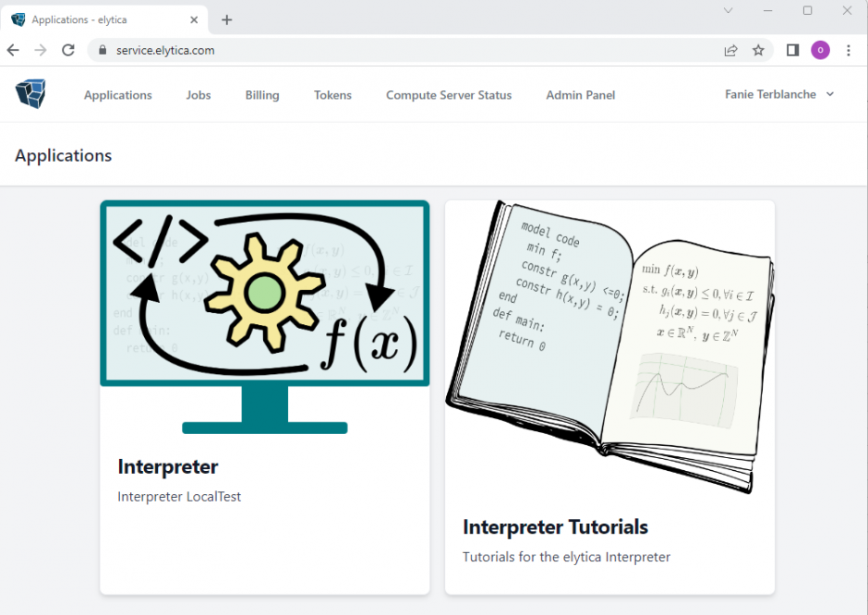Share this page via the share icon

click(x=730, y=51)
